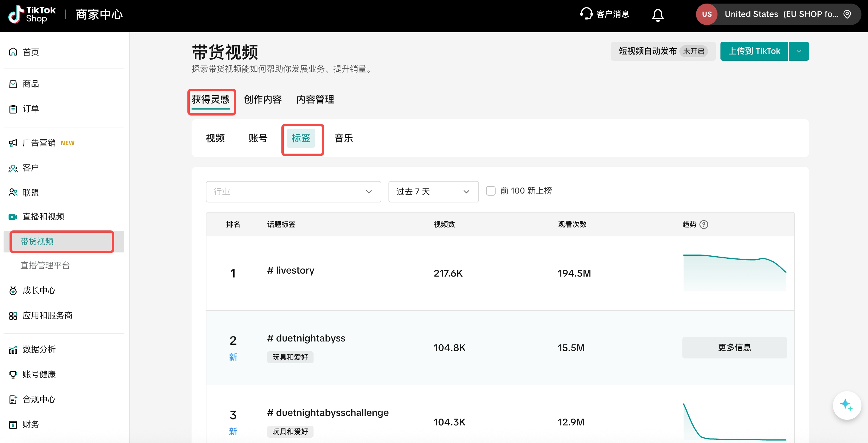Screen dimensions: 868x443
Task: Click the TikTok Shop logo
Action: click(32, 14)
